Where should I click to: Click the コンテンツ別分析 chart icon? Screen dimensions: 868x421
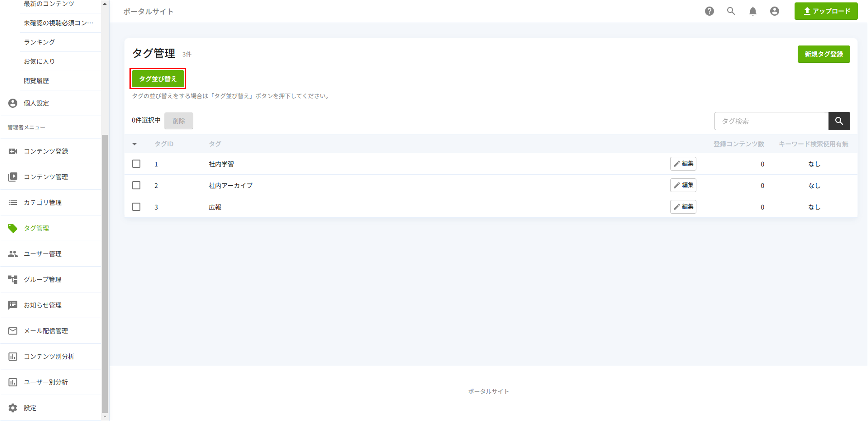click(x=13, y=357)
